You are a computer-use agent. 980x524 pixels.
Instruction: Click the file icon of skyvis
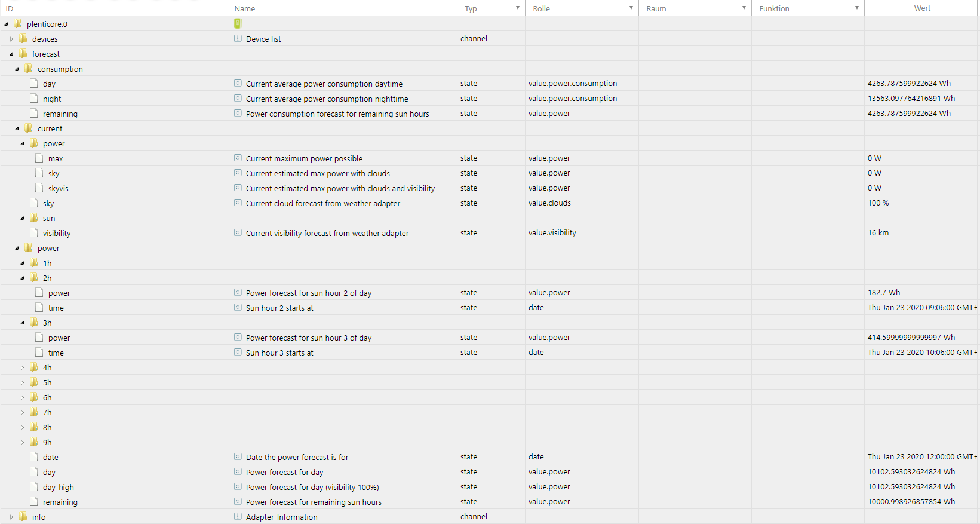[x=39, y=188]
